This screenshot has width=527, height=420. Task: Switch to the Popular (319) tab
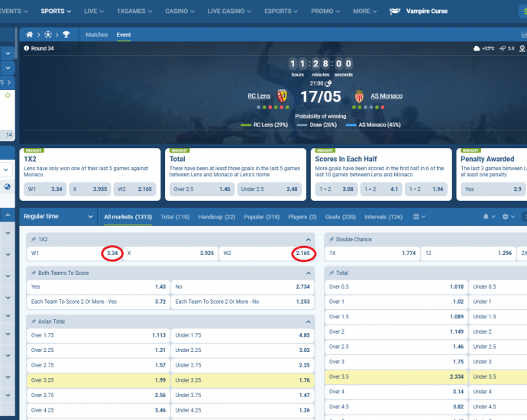point(262,217)
